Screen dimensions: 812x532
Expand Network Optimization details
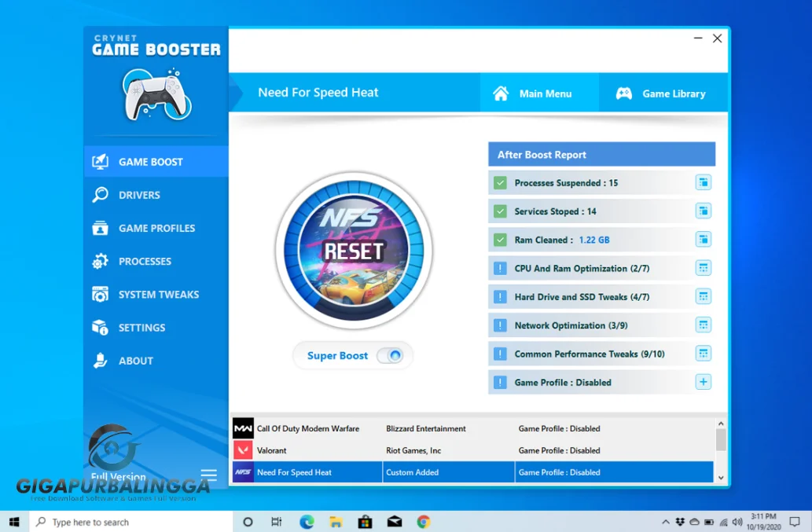(x=703, y=325)
